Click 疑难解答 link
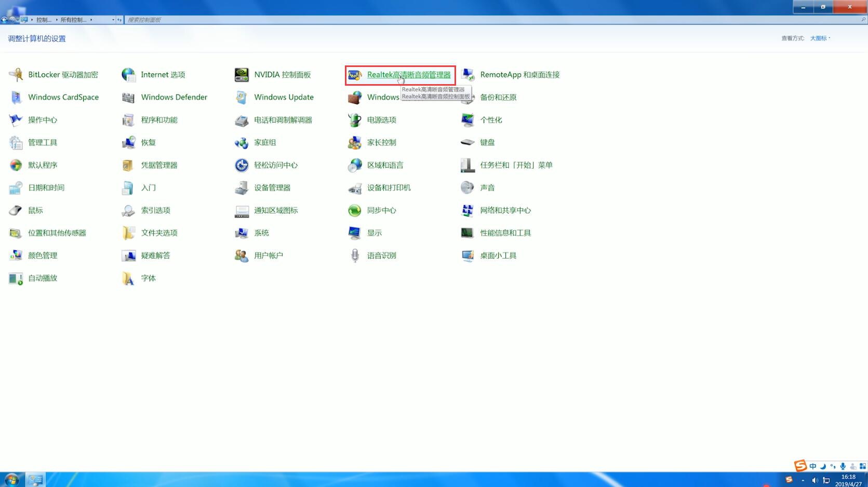Viewport: 868px width, 487px height. point(156,255)
